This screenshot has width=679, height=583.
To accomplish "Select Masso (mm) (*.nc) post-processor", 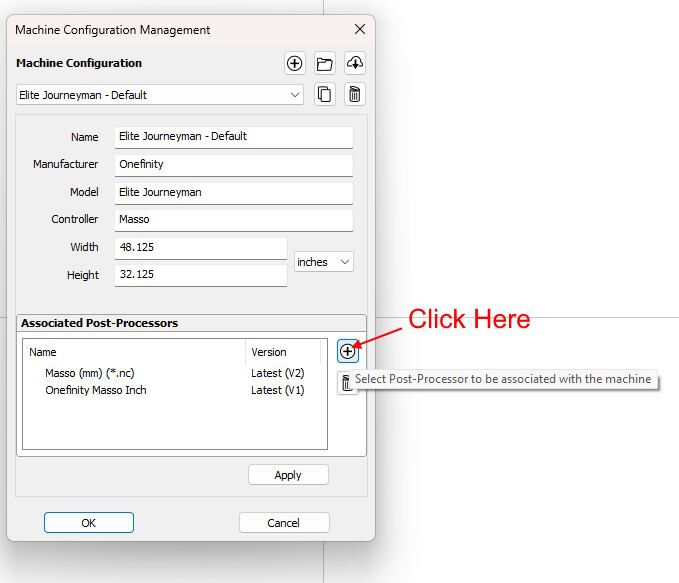I will point(90,373).
